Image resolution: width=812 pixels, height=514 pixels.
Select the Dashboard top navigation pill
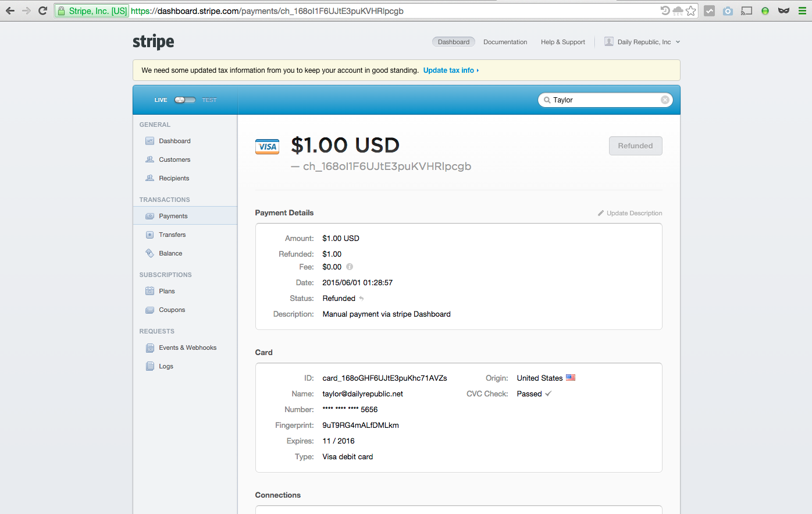click(x=453, y=42)
